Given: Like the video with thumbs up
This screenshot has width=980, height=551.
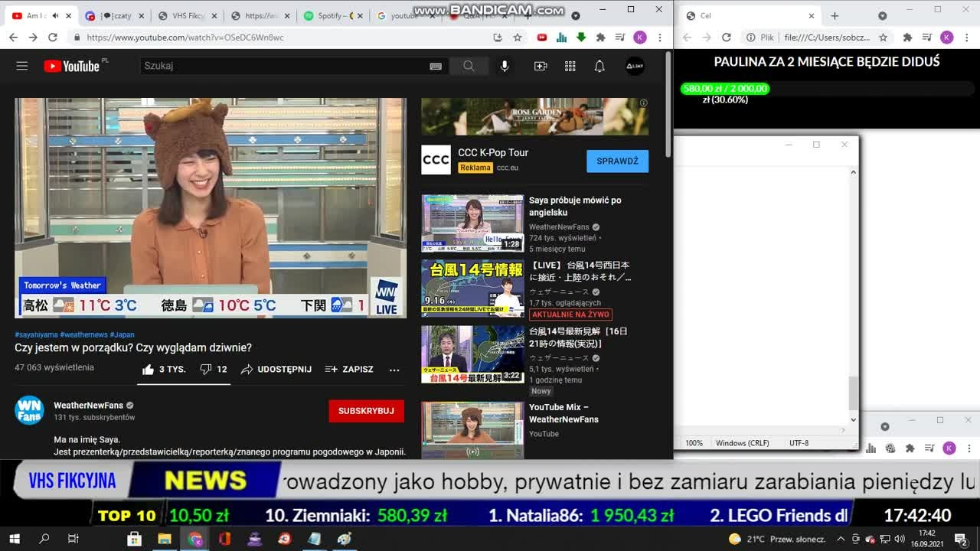Looking at the screenshot, I should coord(149,370).
